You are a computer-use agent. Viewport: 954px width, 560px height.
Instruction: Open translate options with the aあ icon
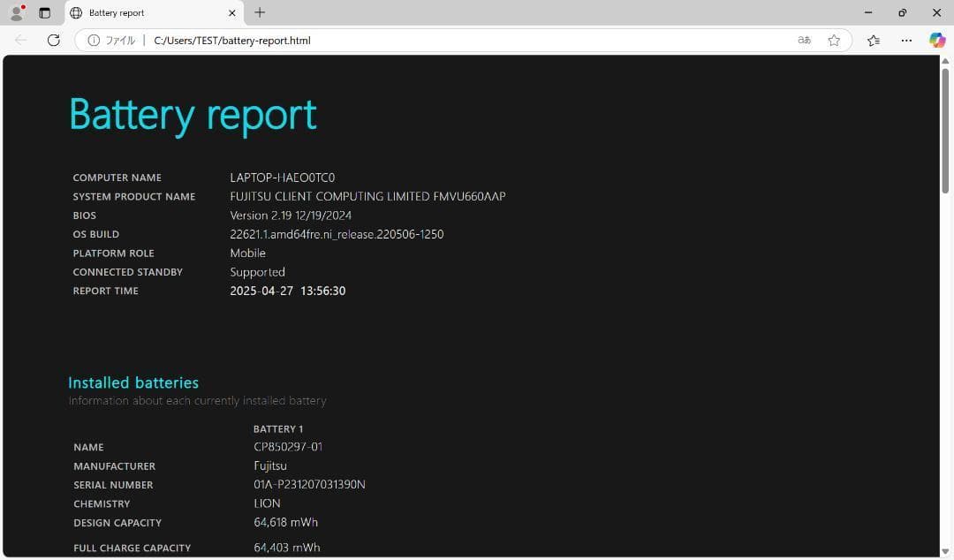coord(804,40)
